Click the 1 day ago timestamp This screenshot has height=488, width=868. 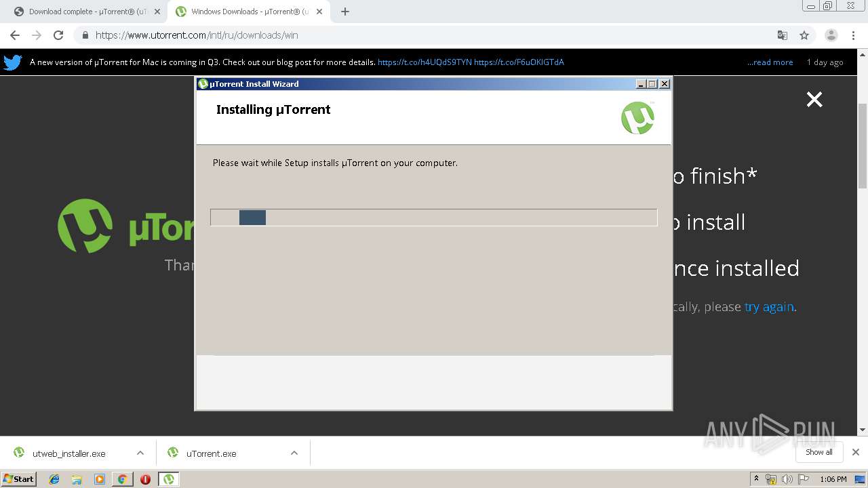[x=825, y=62]
